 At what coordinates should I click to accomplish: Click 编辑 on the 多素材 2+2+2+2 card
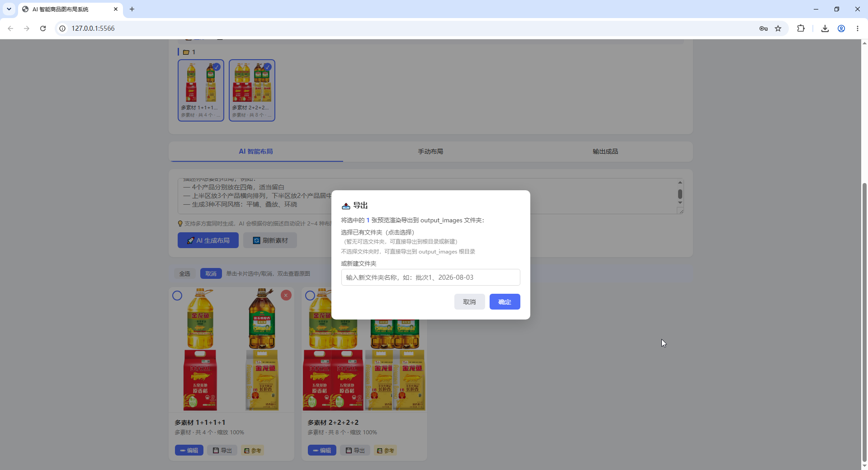pyautogui.click(x=322, y=450)
